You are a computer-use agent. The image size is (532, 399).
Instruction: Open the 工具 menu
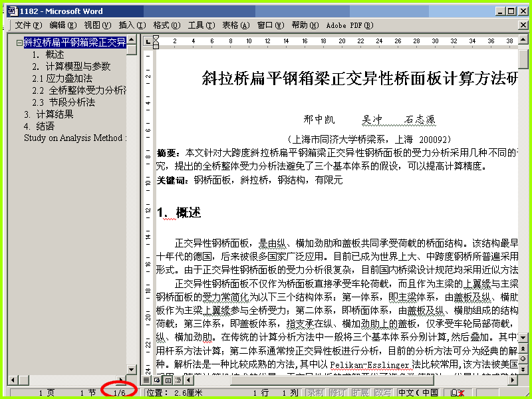point(201,25)
